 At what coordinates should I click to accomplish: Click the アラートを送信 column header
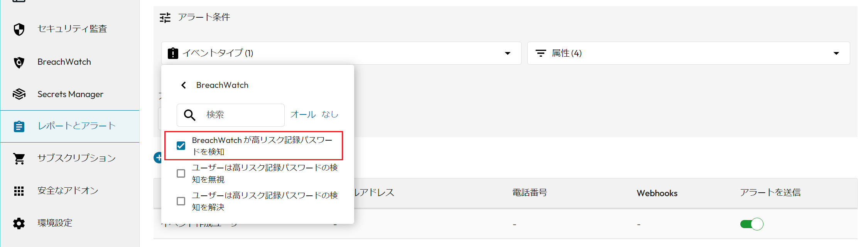pyautogui.click(x=770, y=193)
